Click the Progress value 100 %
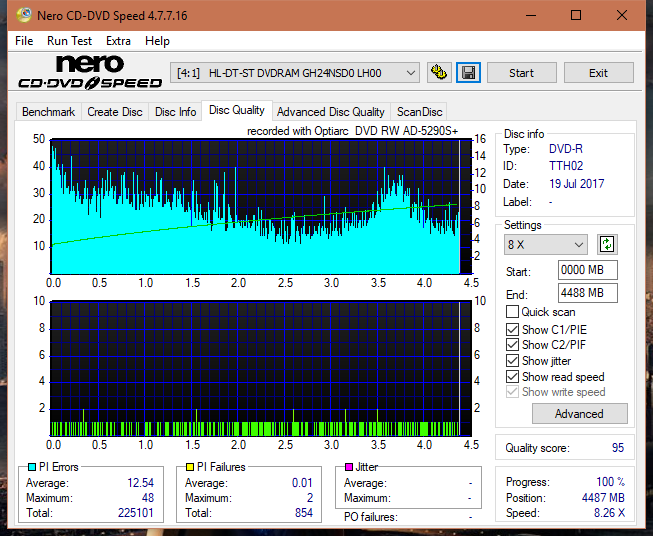Viewport: 653px width, 536px height. 611,482
